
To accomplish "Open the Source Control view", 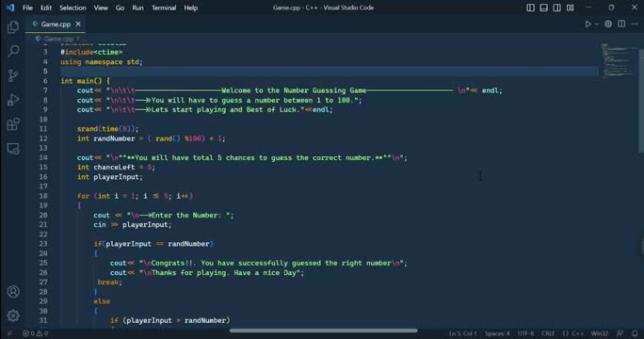I will pyautogui.click(x=13, y=75).
